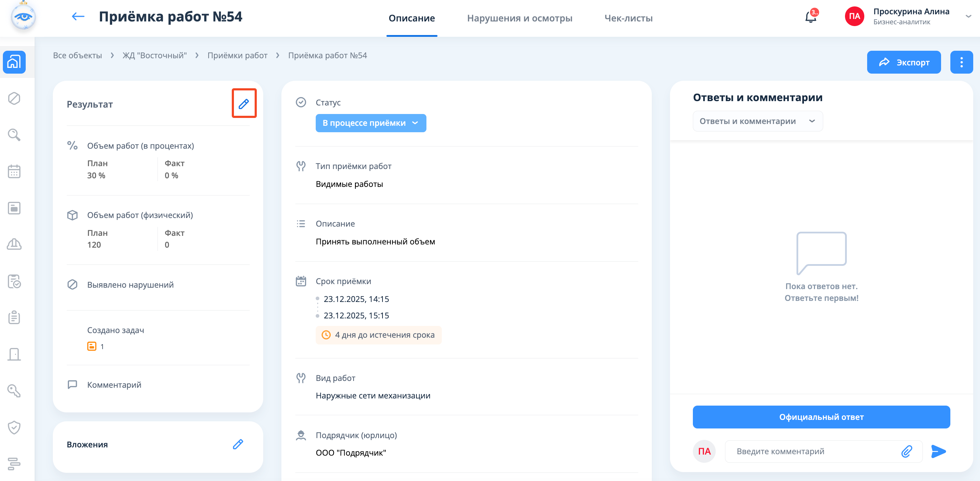Screen dimensions: 980x481
Task: Go to ЖД "Восточный" breadcrumb link
Action: pos(154,55)
